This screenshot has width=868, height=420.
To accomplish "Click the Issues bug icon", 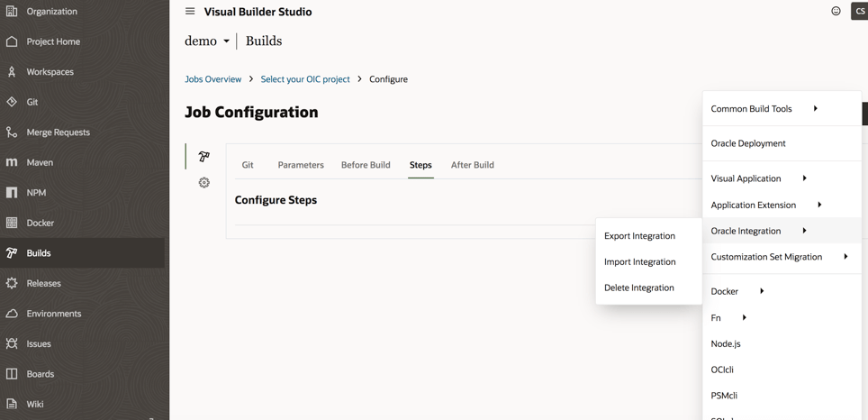I will click(12, 343).
